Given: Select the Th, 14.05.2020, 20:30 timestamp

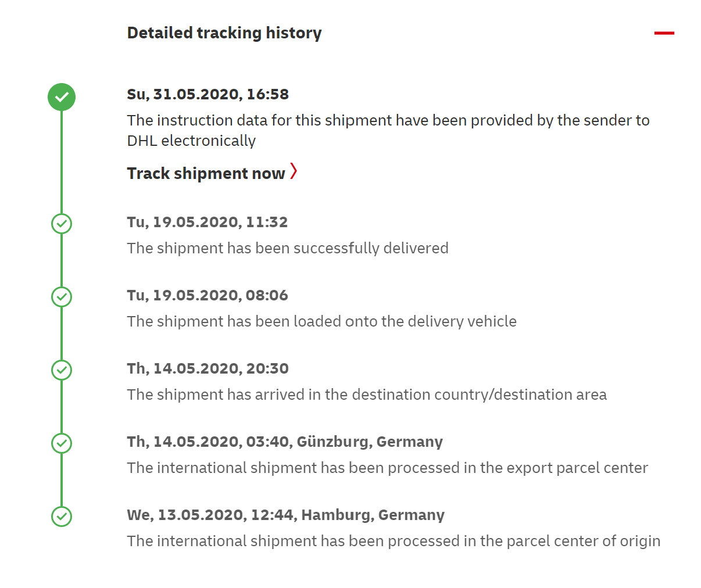Looking at the screenshot, I should (x=208, y=368).
